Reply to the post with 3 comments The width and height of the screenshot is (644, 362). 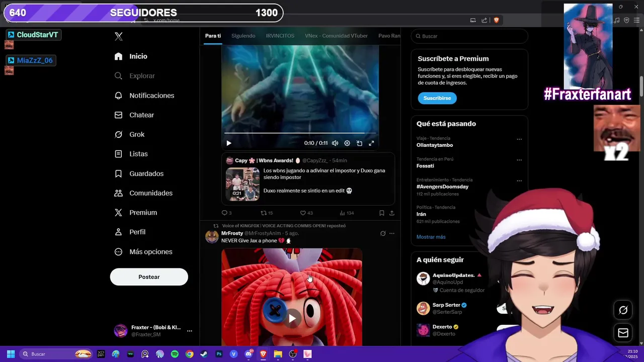point(226,213)
